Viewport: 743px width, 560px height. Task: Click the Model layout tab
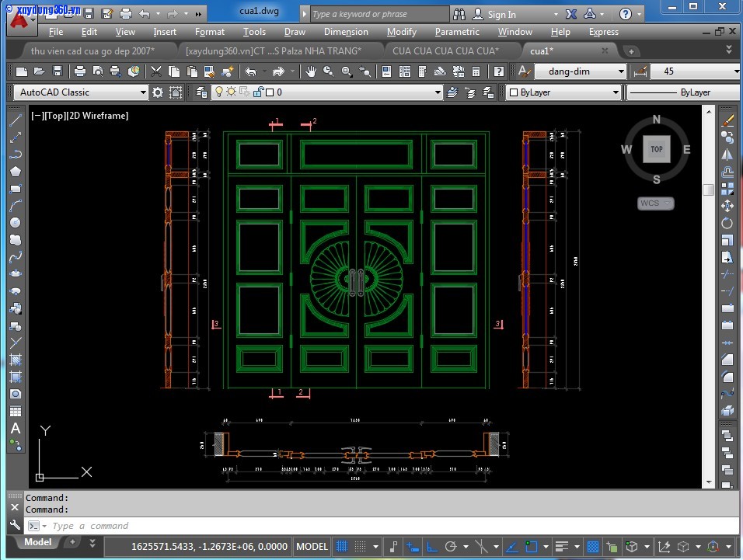click(x=38, y=542)
